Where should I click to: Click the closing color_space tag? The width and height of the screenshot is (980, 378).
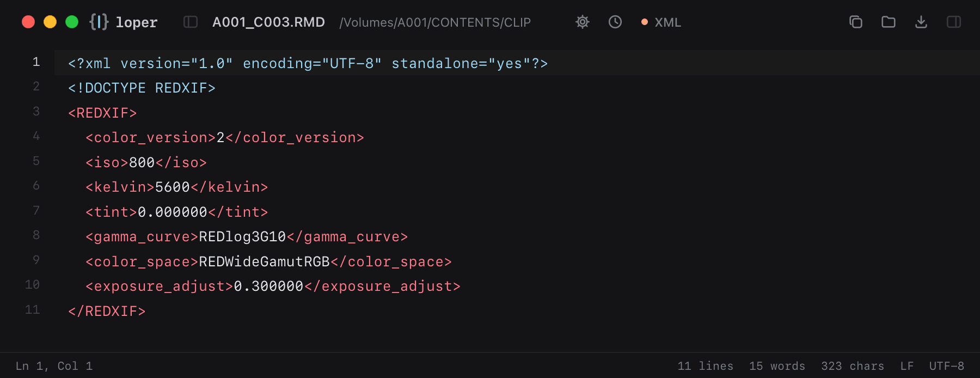coord(391,262)
